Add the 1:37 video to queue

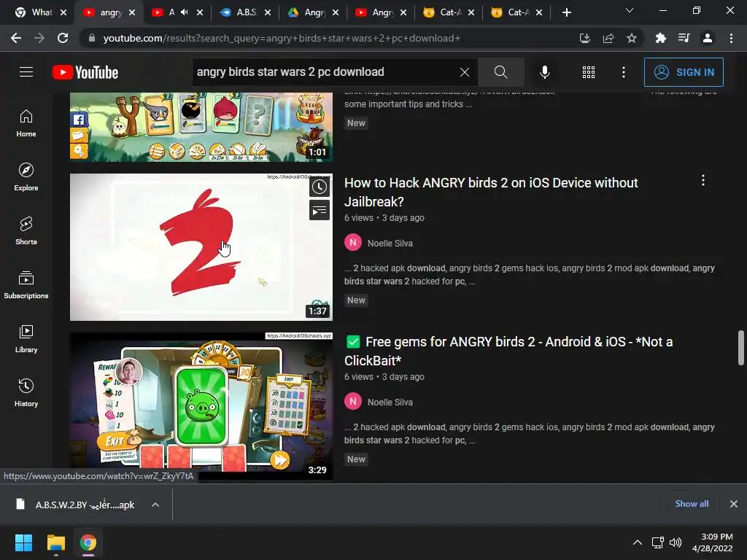click(x=320, y=210)
